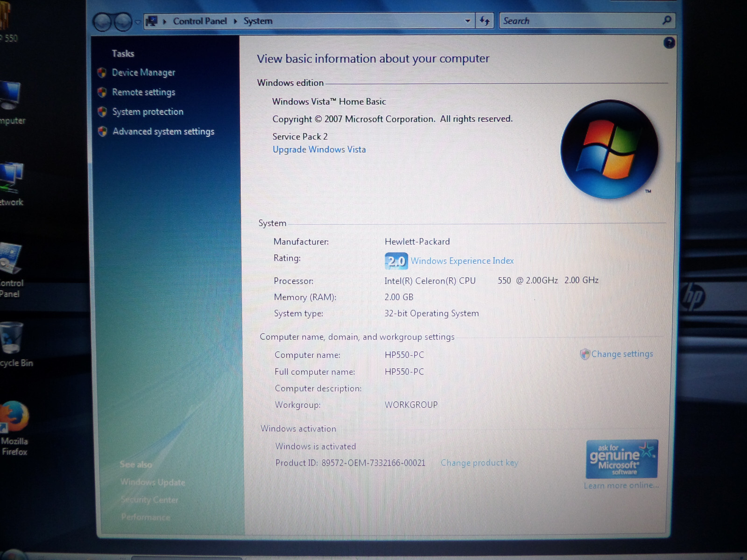Click the forward navigation arrow button
This screenshot has height=560, width=747.
123,22
